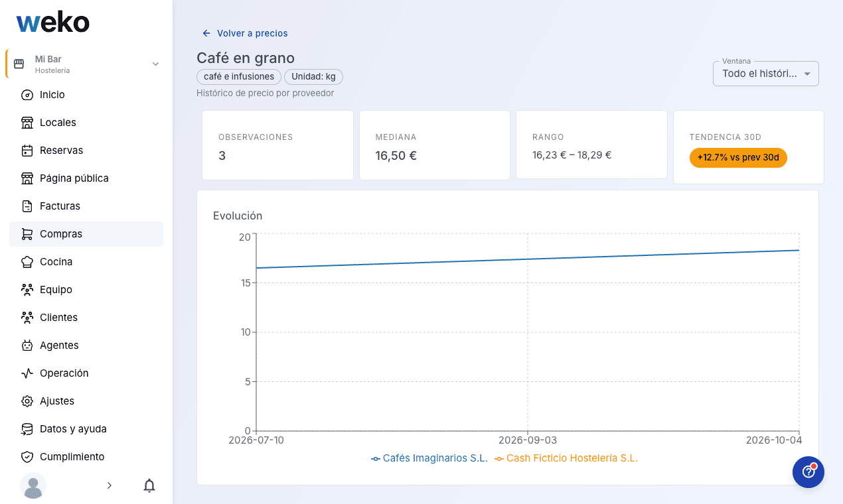Click the Evolución chart title
This screenshot has width=843, height=504.
[x=238, y=216]
